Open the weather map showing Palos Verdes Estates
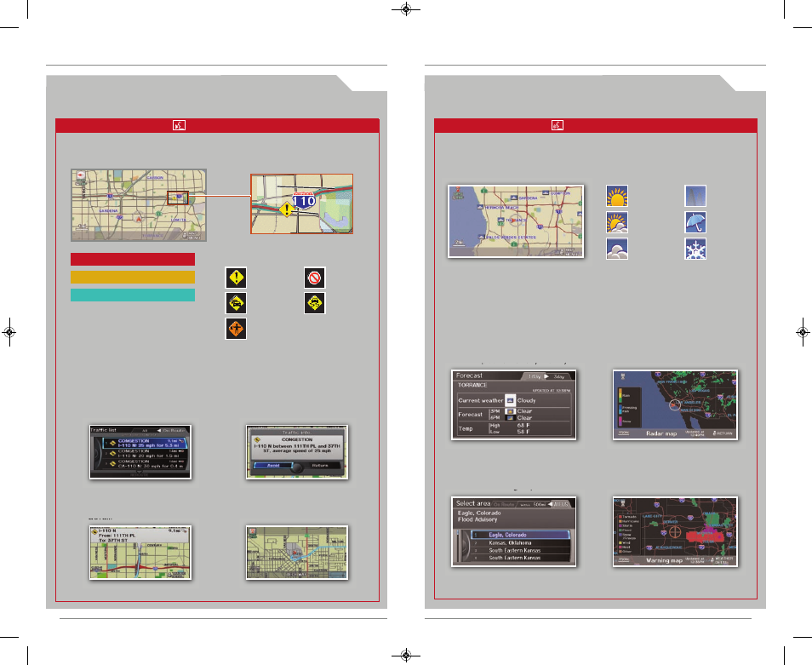This screenshot has width=812, height=665. coord(516,221)
